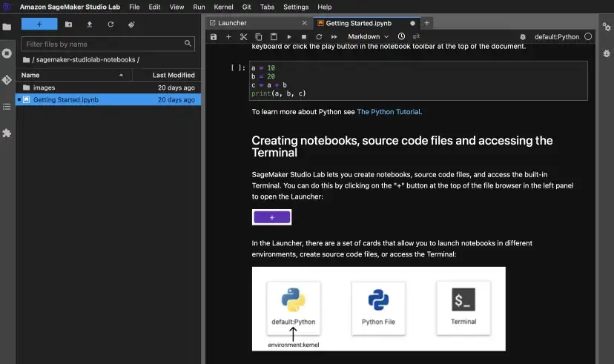
Task: Open the File Browser sidebar panel
Action: 7,27
